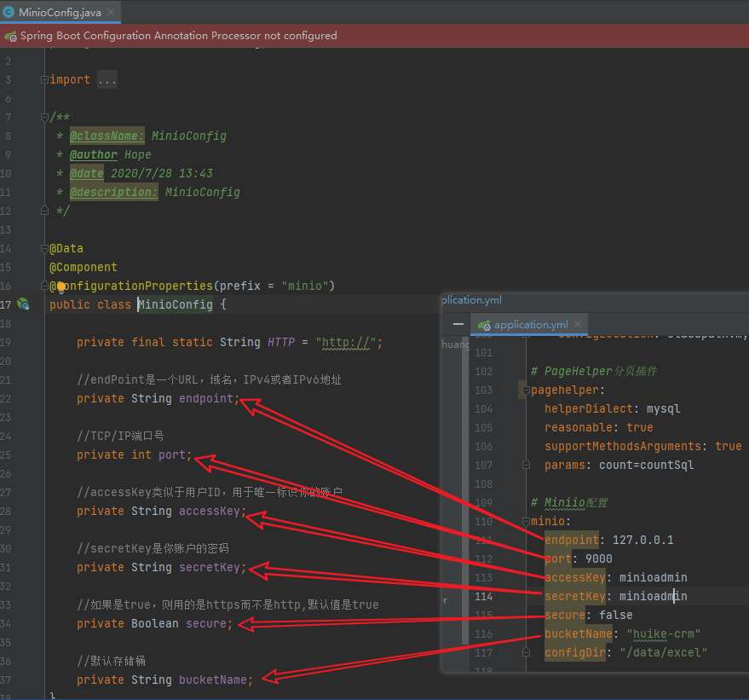The width and height of the screenshot is (749, 700).
Task: Click the Spring config icon on application.yml tab
Action: (x=484, y=326)
